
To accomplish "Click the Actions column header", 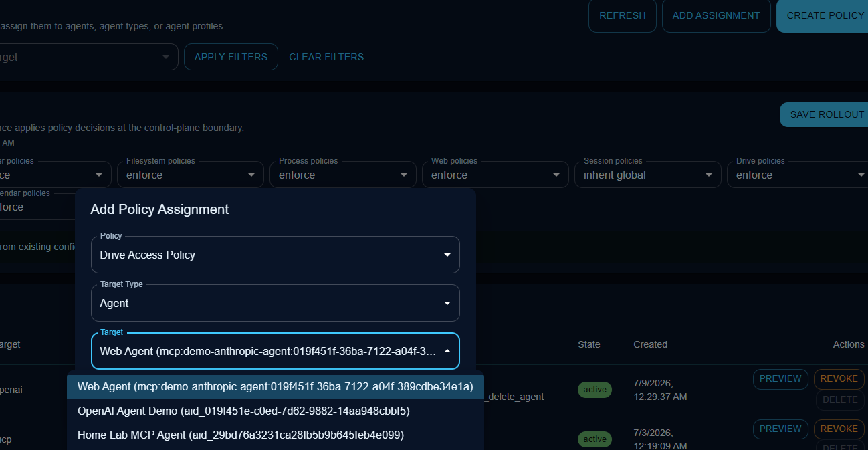I will [849, 344].
